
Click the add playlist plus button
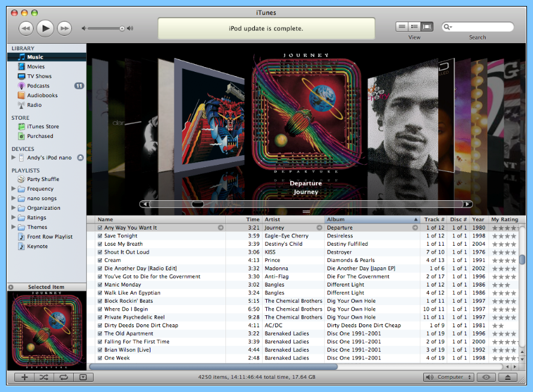(25, 377)
